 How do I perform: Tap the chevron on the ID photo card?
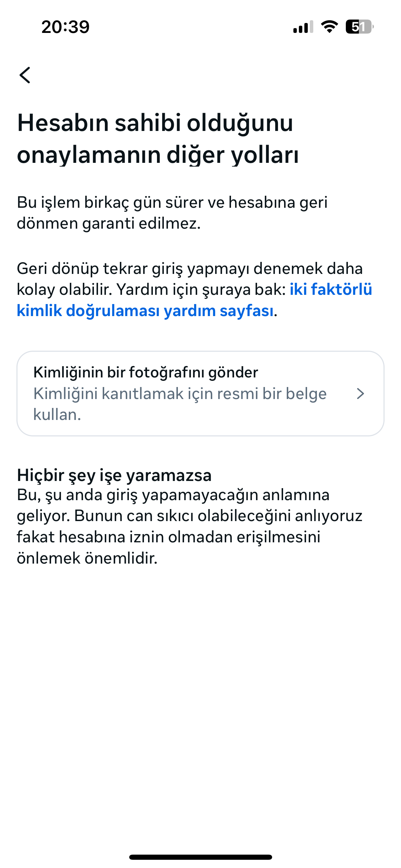360,394
